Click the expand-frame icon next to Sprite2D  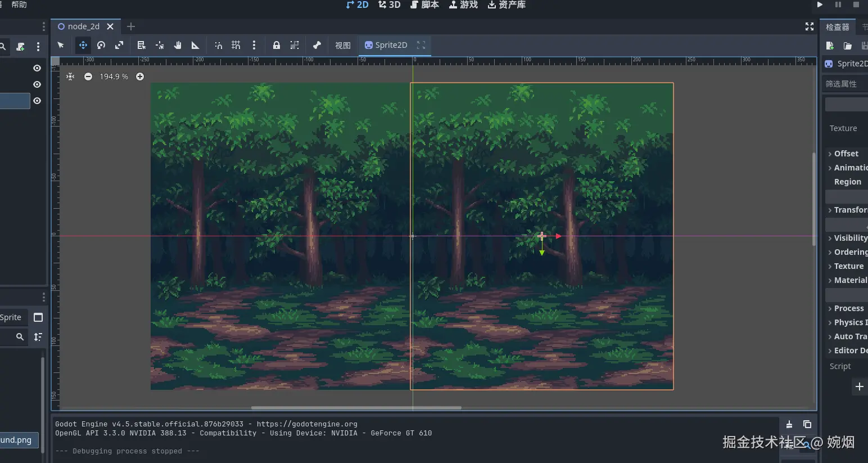click(x=421, y=45)
